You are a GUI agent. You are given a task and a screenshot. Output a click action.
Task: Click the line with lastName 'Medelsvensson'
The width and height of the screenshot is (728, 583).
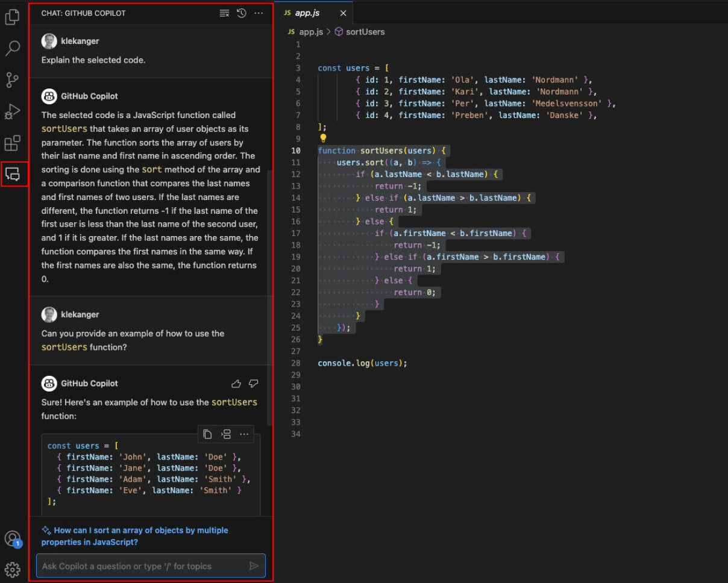486,104
